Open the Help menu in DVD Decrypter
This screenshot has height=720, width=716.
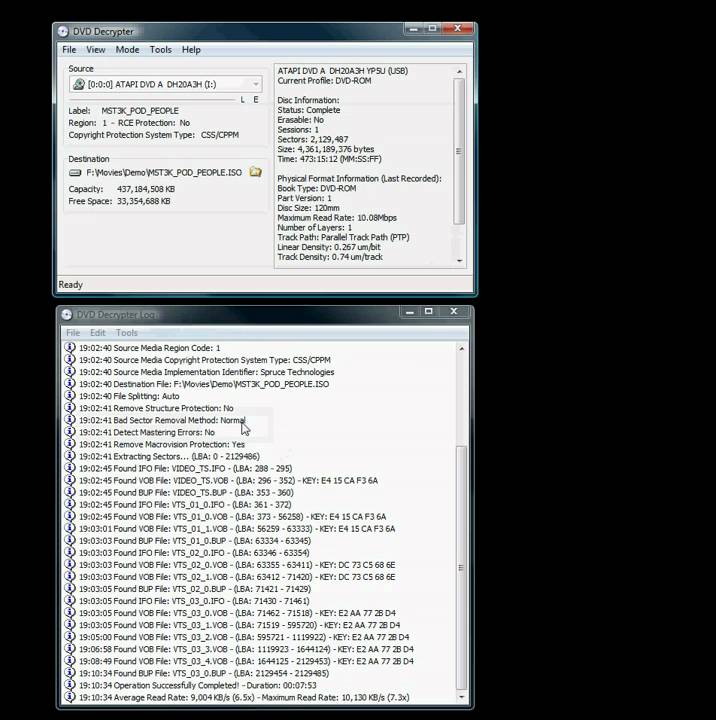pos(191,50)
